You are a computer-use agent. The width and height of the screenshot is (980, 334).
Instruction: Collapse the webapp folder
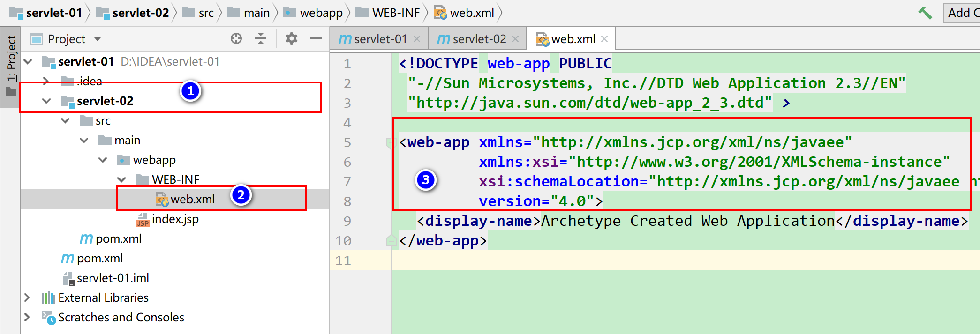coord(103,160)
